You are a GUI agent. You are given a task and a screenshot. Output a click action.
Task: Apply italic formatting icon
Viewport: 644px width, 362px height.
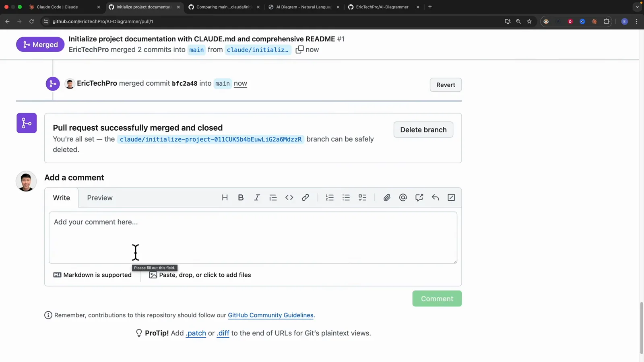pos(257,197)
